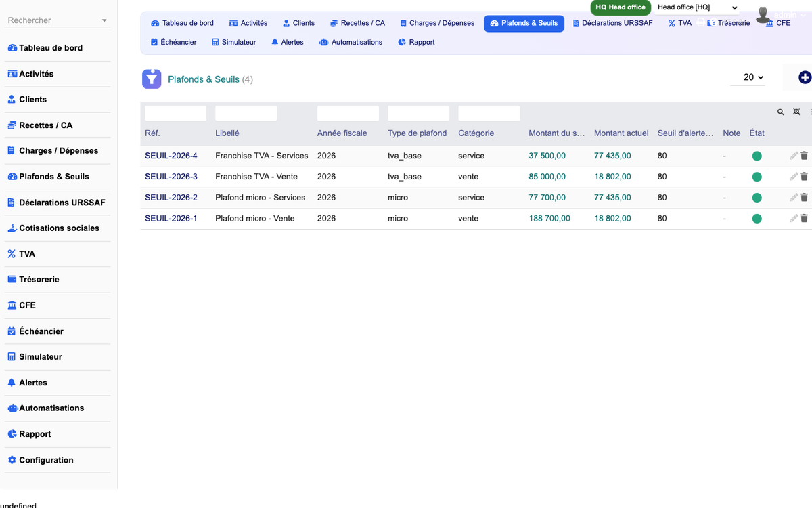
Task: Click green status dot of SEUIL-2026-2
Action: pos(757,198)
